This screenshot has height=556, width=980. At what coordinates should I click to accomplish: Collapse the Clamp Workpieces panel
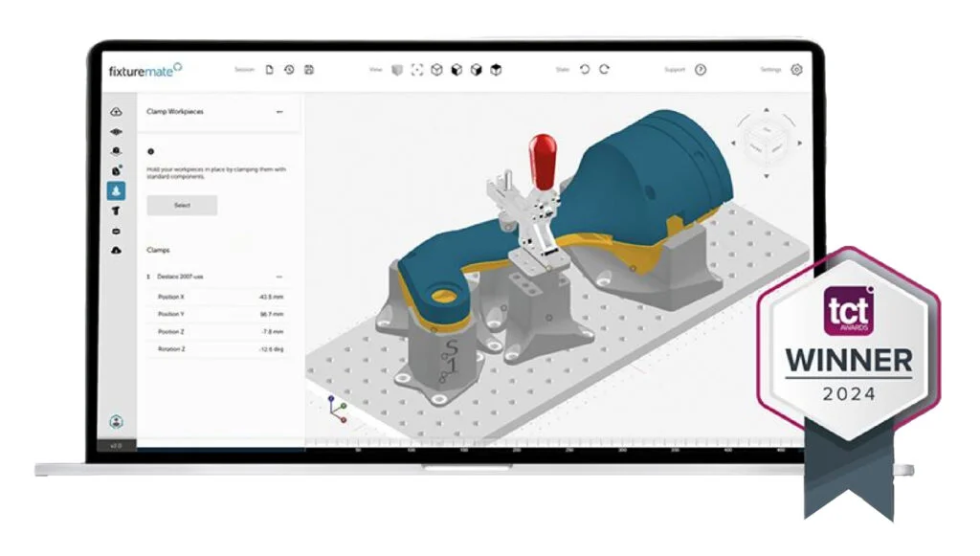tap(279, 112)
